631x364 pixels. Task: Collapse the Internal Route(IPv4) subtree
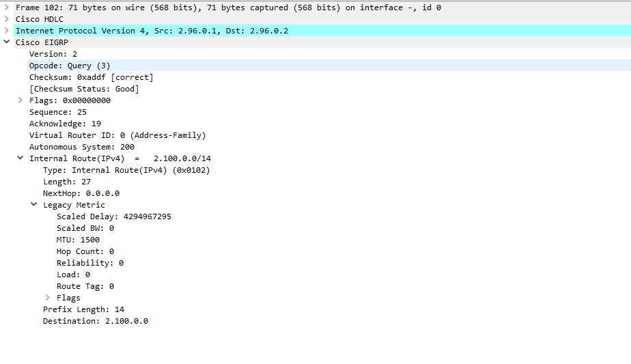coord(20,158)
